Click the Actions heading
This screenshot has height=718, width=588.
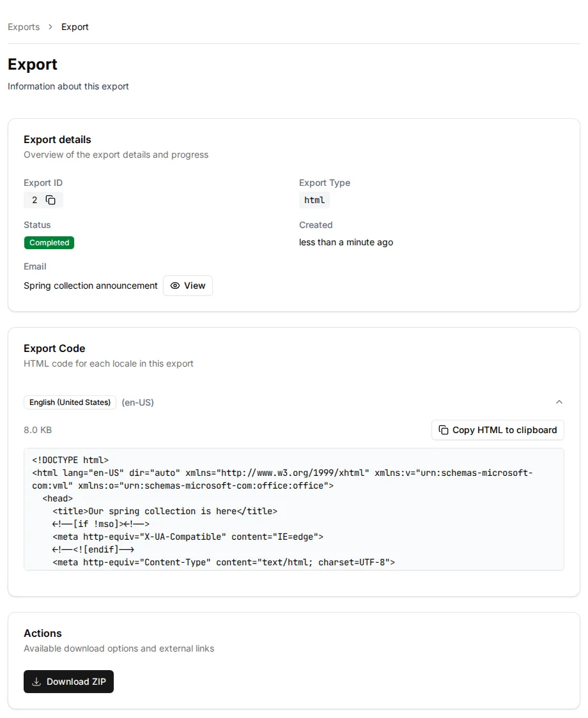[x=43, y=633]
